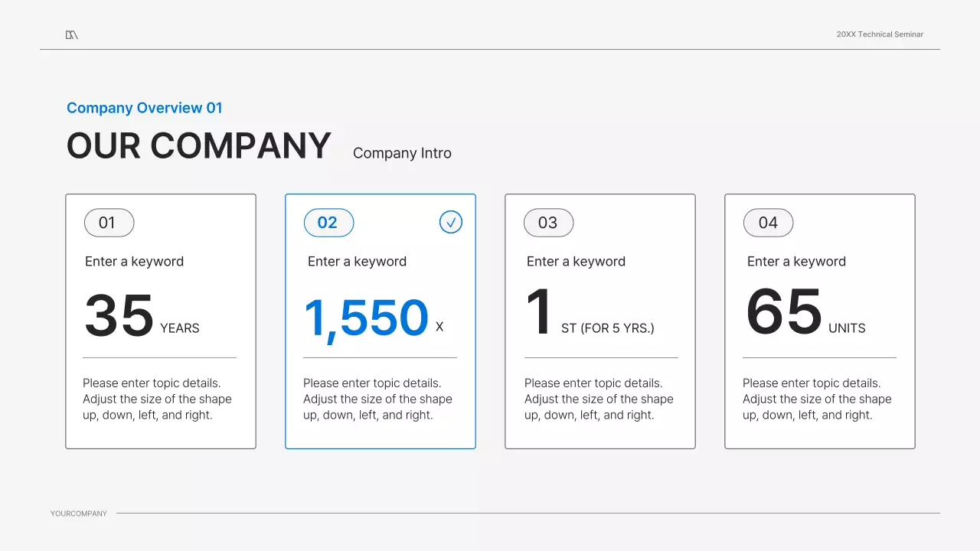Click 'Enter a keyword' in card 02
This screenshot has height=551, width=980.
point(357,262)
